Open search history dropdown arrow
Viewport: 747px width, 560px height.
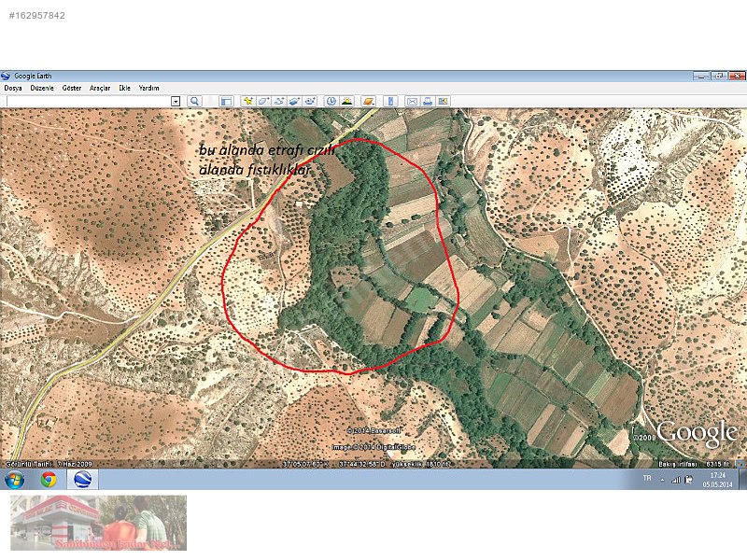pos(176,101)
